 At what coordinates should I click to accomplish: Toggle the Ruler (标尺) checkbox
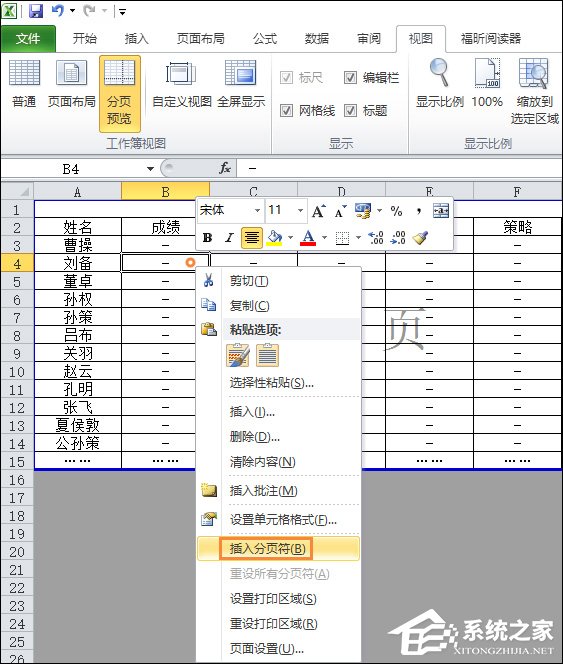(x=286, y=77)
